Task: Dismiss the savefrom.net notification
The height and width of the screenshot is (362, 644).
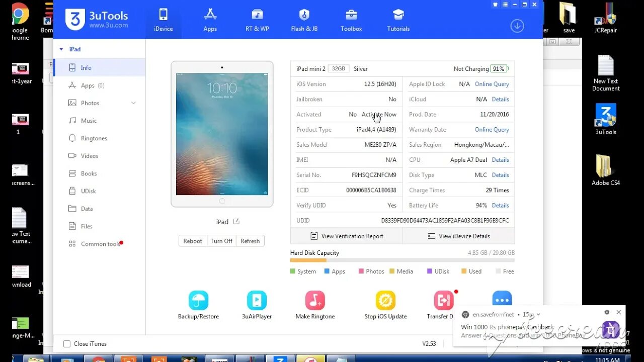Action: click(x=618, y=312)
